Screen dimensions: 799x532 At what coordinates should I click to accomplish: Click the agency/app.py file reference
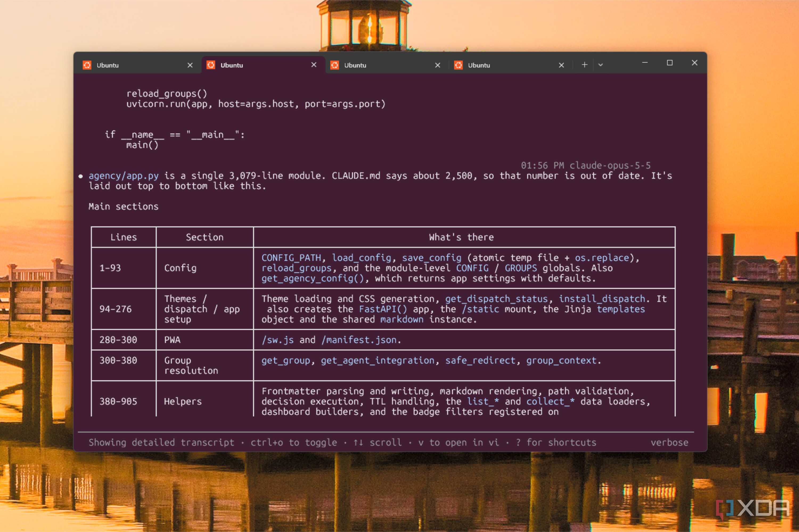[124, 176]
